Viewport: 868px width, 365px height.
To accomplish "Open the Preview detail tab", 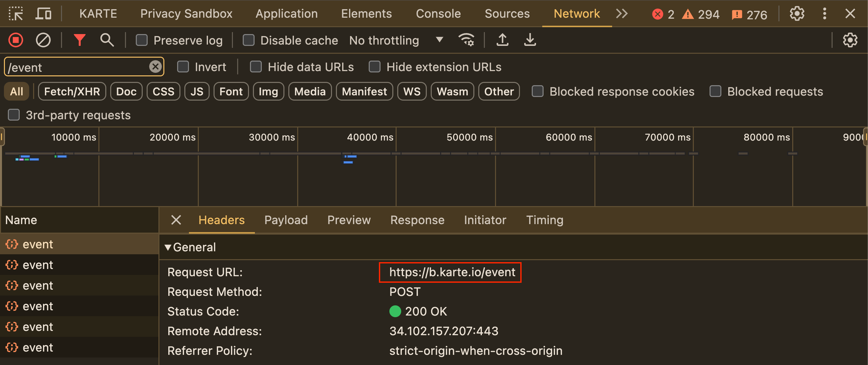I will [349, 220].
